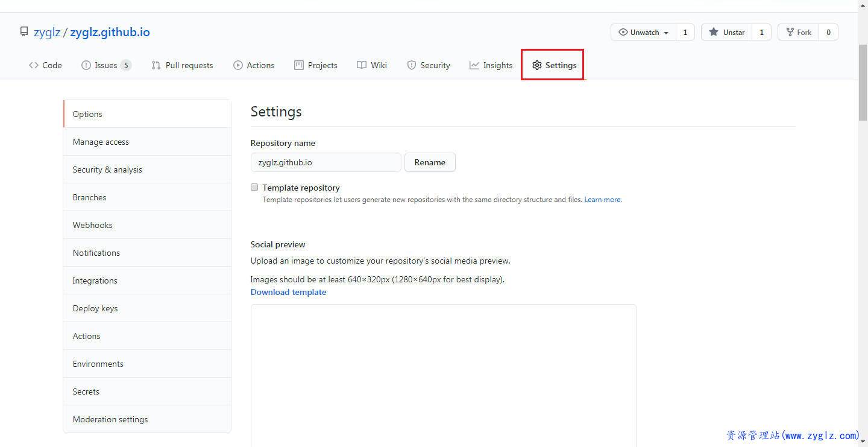
Task: Open Actions in the settings sidebar
Action: 147,336
